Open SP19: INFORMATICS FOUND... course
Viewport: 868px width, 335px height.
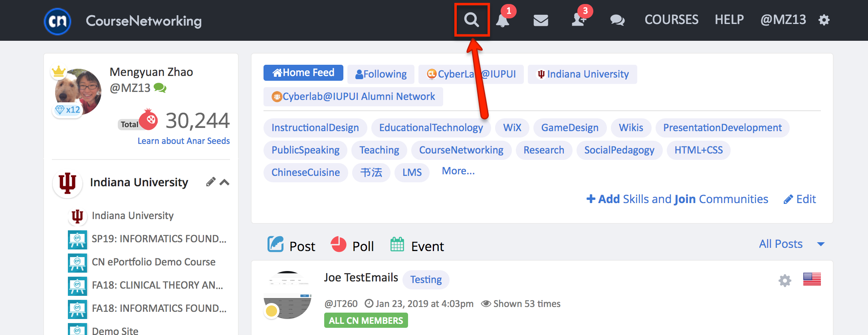click(159, 239)
